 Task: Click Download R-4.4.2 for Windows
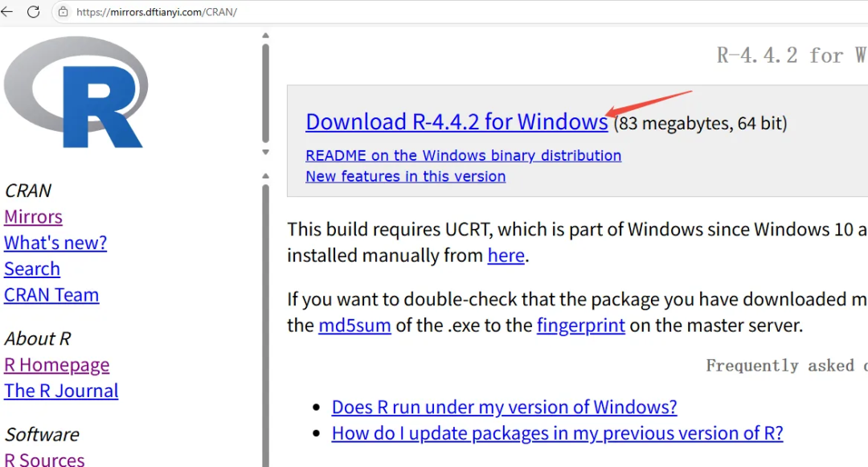pos(457,121)
